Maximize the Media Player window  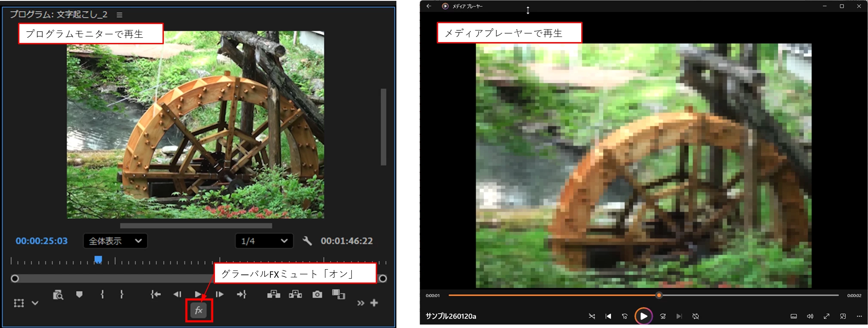(842, 6)
